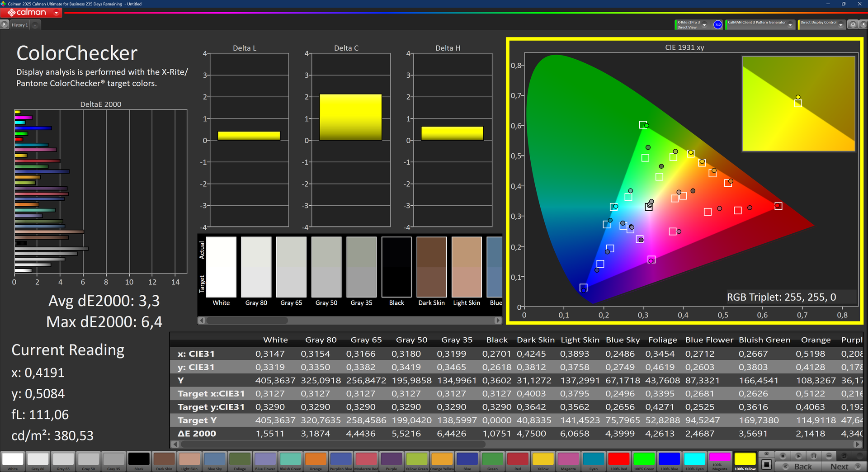The height and width of the screenshot is (472, 868).
Task: Click the blue 710 meter indicator
Action: [x=717, y=25]
